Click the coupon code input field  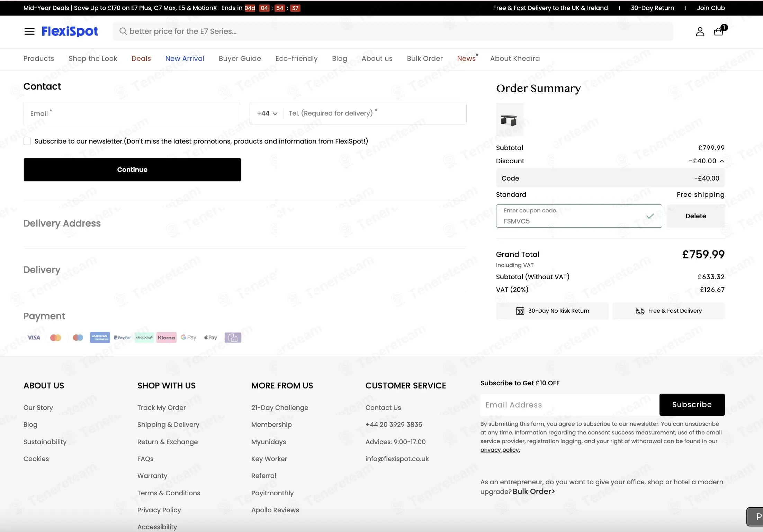pos(579,216)
